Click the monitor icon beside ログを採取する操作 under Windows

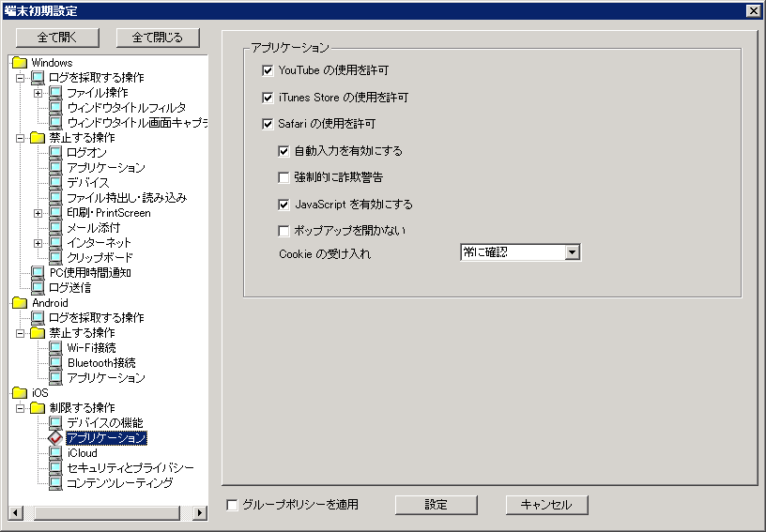tap(38, 78)
